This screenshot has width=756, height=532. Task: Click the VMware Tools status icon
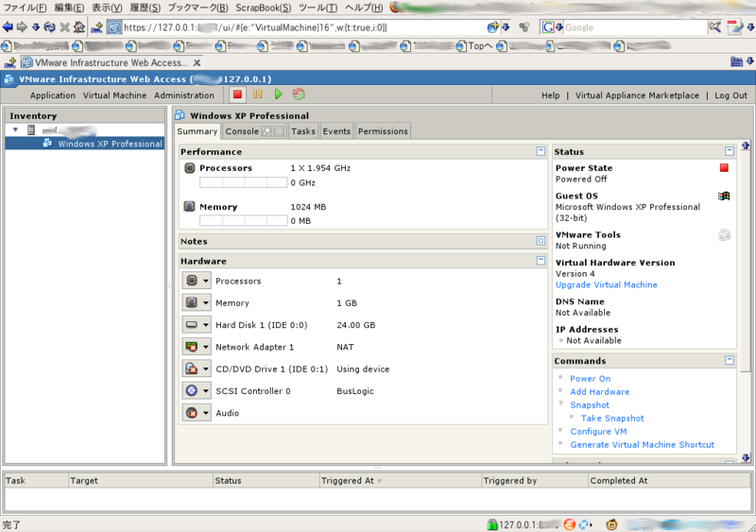coord(724,235)
